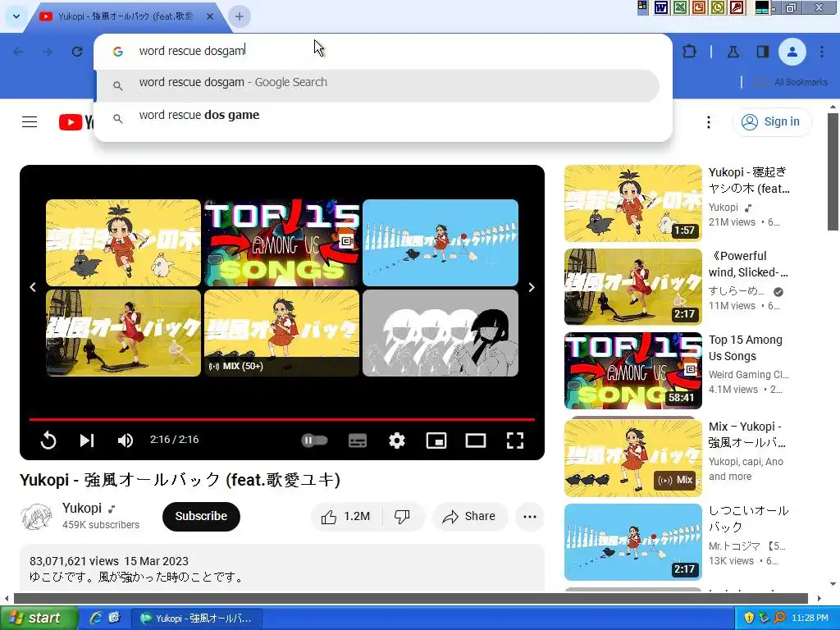840x630 pixels.
Task: Dislike the video
Action: coord(403,517)
